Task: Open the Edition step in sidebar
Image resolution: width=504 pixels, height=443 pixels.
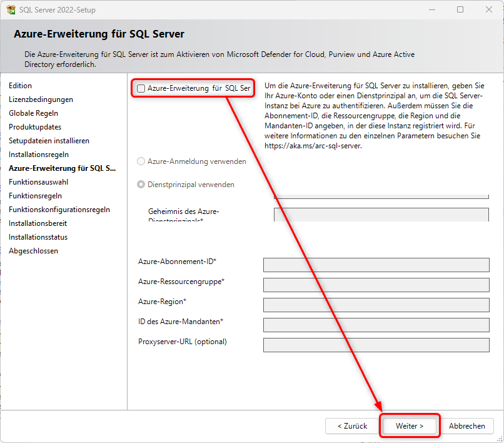Action: [21, 86]
